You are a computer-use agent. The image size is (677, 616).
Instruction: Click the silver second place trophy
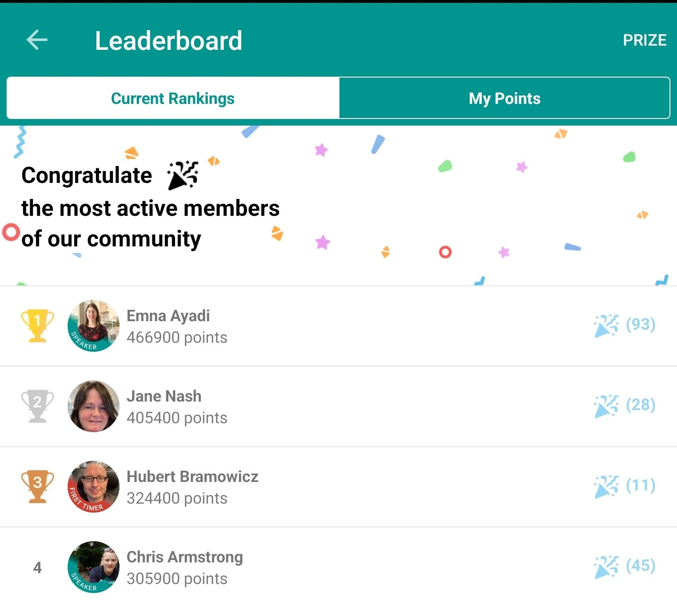(38, 406)
